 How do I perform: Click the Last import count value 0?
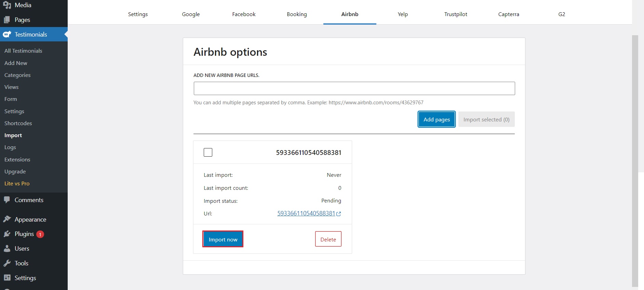click(x=340, y=188)
